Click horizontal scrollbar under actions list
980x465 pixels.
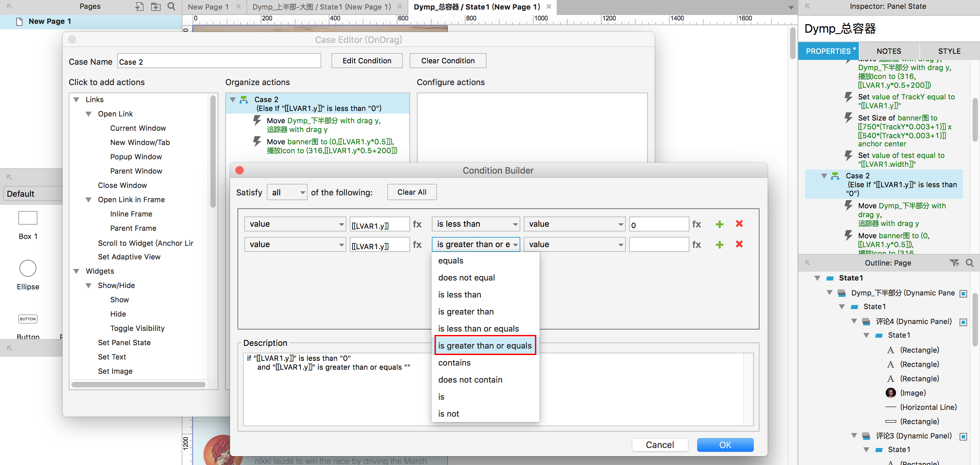coord(138,384)
